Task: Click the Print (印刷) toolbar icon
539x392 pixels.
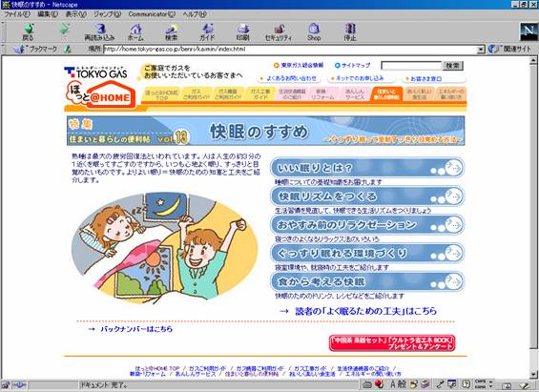Action: click(242, 31)
